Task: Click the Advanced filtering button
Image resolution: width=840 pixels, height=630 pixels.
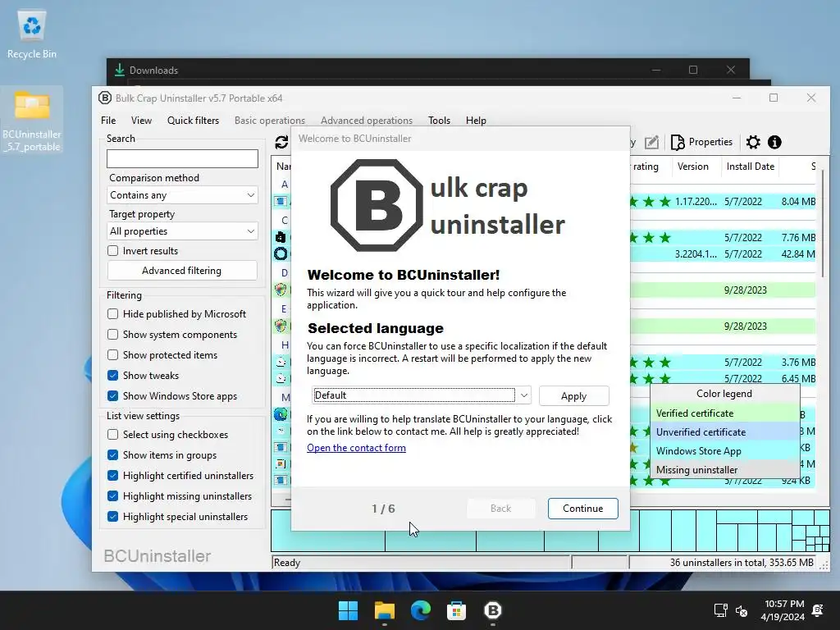Action: pos(181,271)
